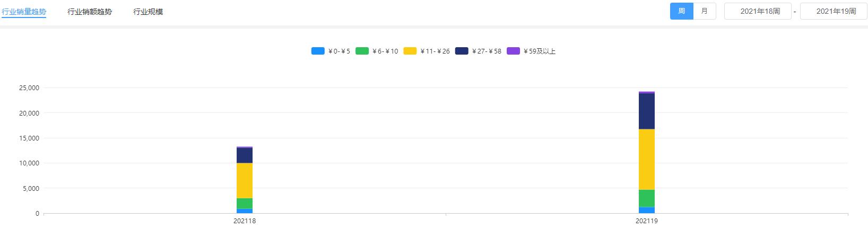The width and height of the screenshot is (868, 237).
Task: Select the 周 (week) toggle button
Action: click(x=682, y=11)
